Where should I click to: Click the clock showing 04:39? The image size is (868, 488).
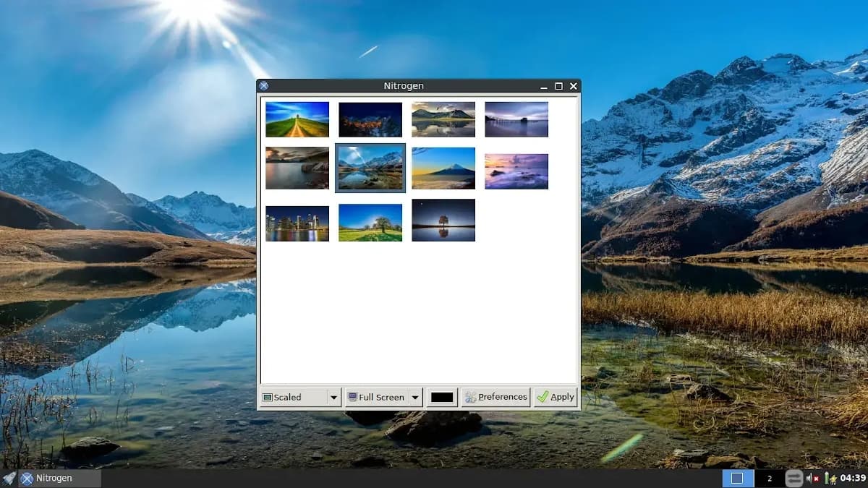(x=853, y=479)
